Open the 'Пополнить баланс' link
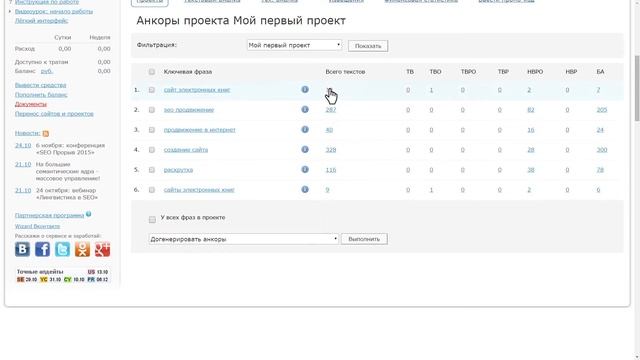The image size is (640, 360). [x=41, y=95]
